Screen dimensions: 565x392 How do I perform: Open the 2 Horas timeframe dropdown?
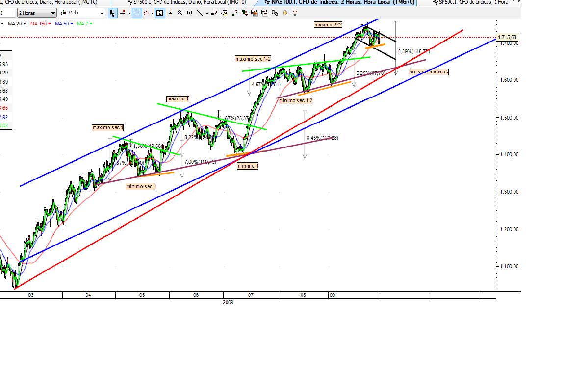coord(37,13)
